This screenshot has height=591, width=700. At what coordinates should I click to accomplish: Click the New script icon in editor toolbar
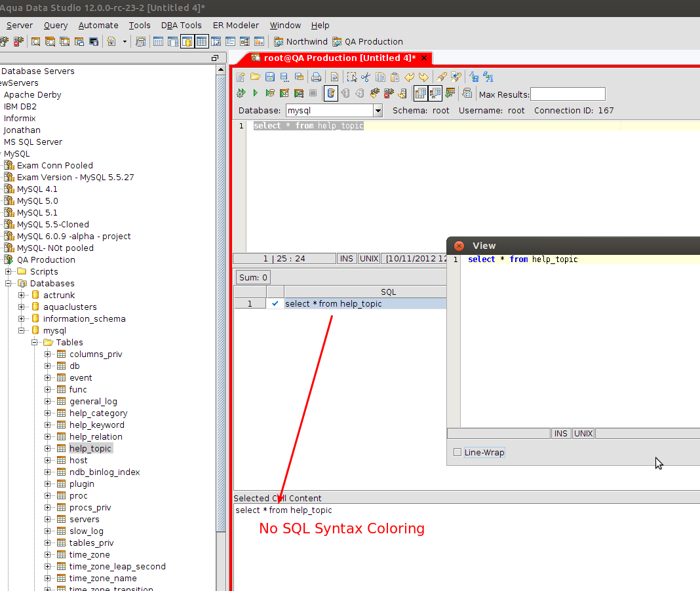tap(241, 77)
